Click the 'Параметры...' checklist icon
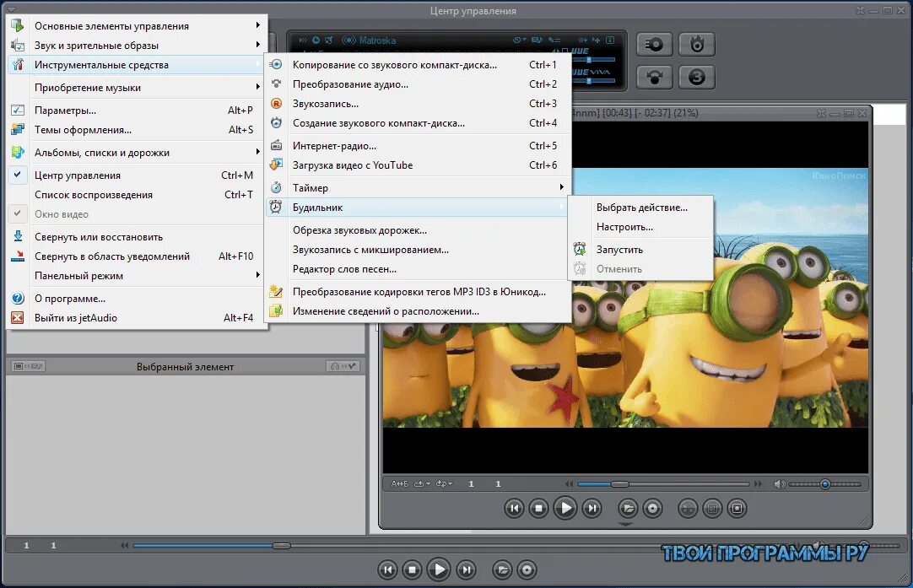The width and height of the screenshot is (913, 588). (18, 110)
